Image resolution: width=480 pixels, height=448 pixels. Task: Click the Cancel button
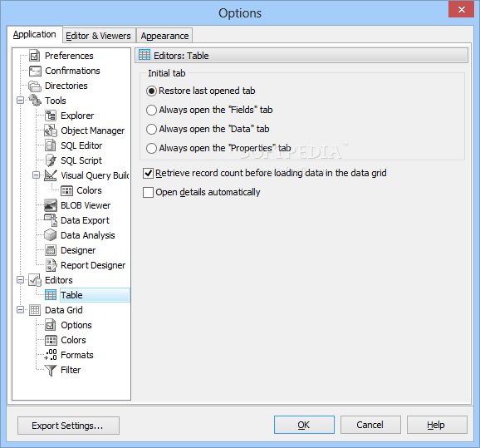[370, 425]
